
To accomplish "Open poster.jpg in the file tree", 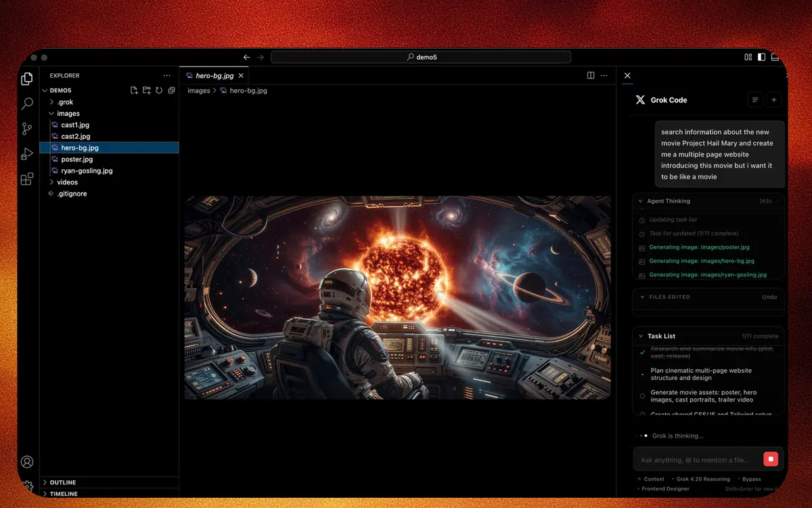I will [76, 159].
